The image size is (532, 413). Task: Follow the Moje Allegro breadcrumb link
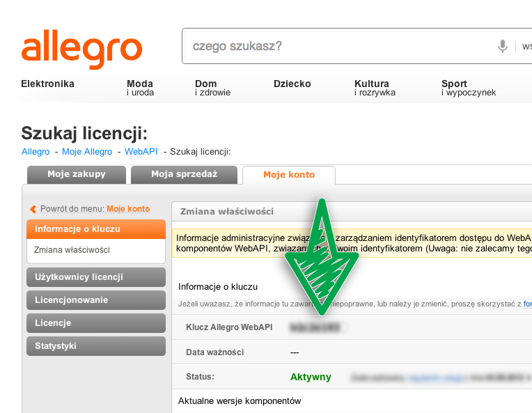point(87,152)
